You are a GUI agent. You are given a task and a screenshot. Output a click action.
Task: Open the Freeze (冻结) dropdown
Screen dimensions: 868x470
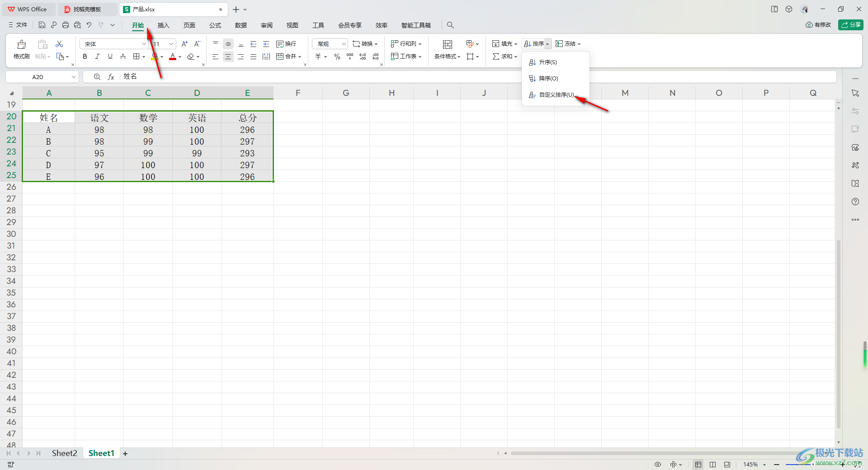click(x=568, y=44)
